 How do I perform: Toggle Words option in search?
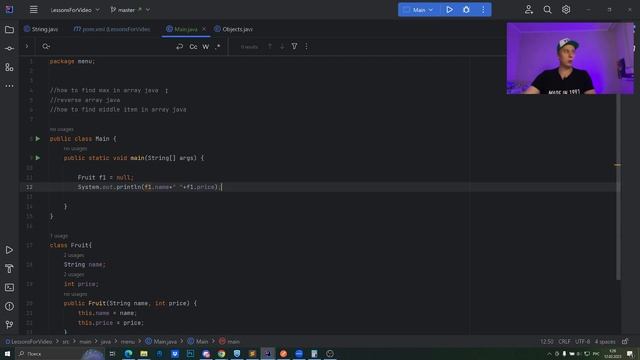click(206, 47)
